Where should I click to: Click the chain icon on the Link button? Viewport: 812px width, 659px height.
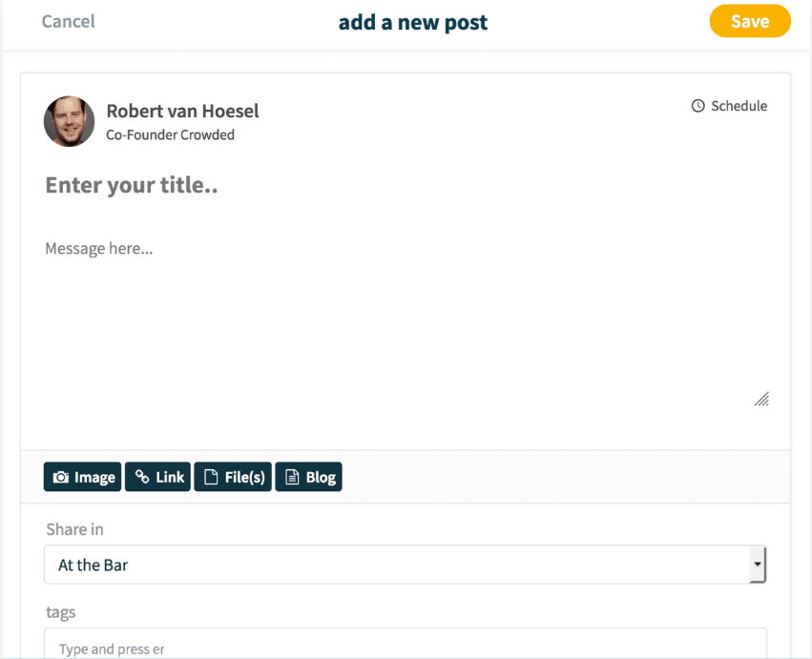142,477
